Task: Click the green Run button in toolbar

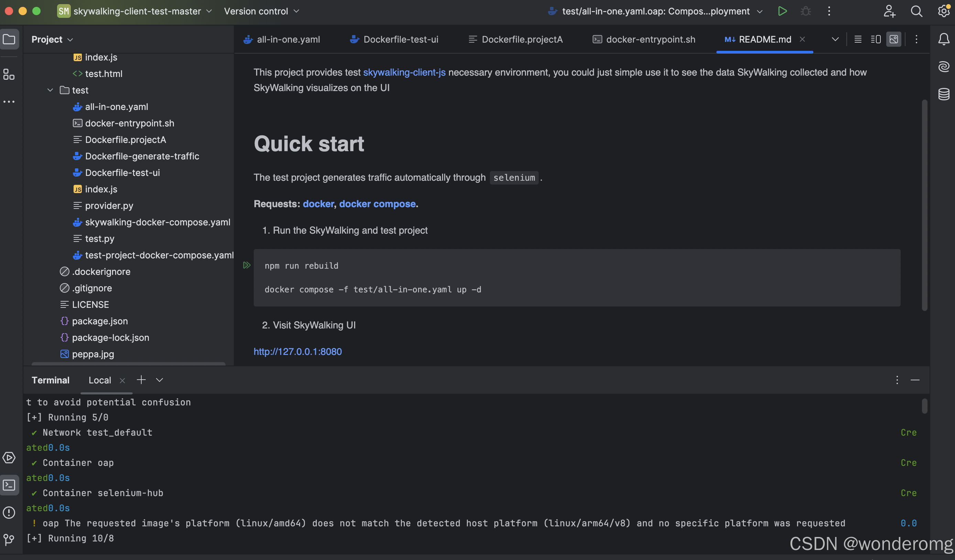Action: tap(782, 11)
